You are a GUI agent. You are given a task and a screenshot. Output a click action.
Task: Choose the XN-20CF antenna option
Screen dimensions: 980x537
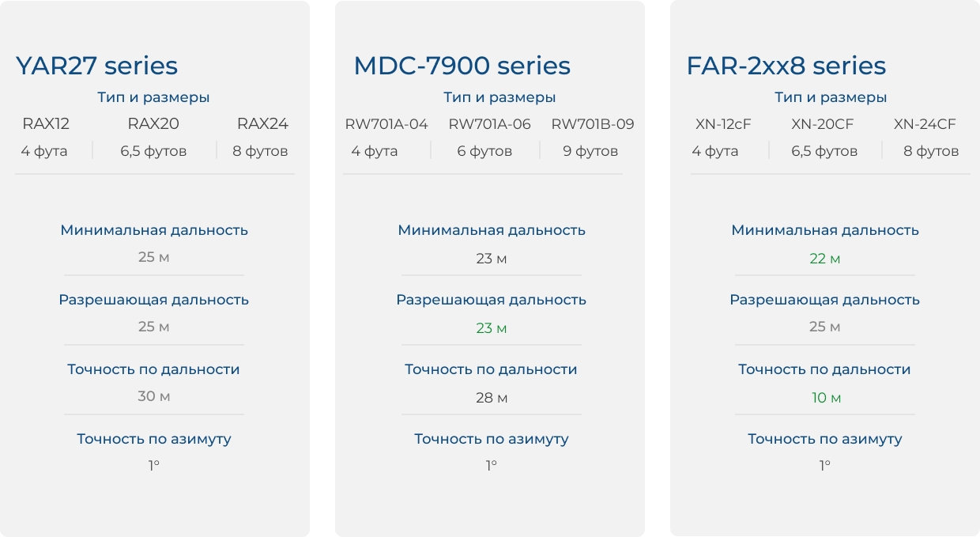(823, 124)
